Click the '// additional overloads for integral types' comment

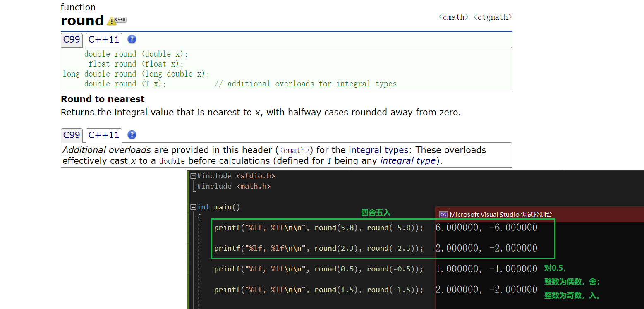tap(305, 84)
